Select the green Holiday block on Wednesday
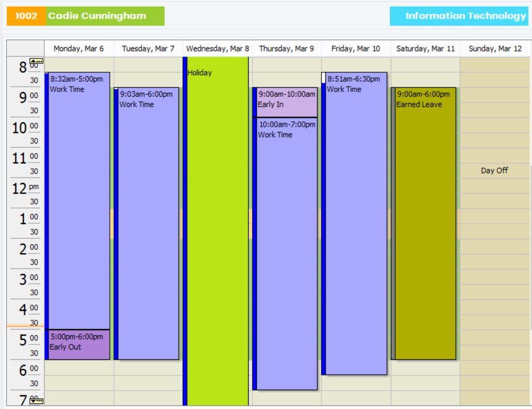Viewport: 532px width, 409px height. [x=217, y=220]
